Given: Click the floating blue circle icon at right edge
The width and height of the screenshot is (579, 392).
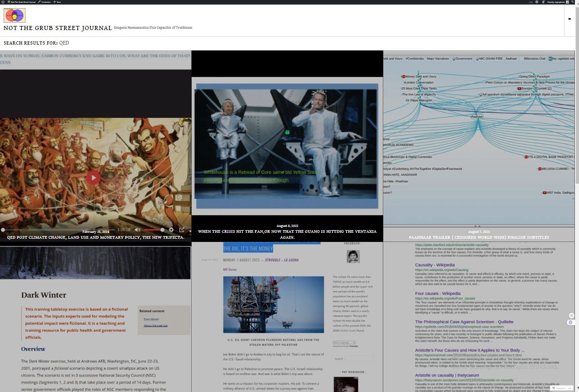Looking at the screenshot, I should 570,322.
